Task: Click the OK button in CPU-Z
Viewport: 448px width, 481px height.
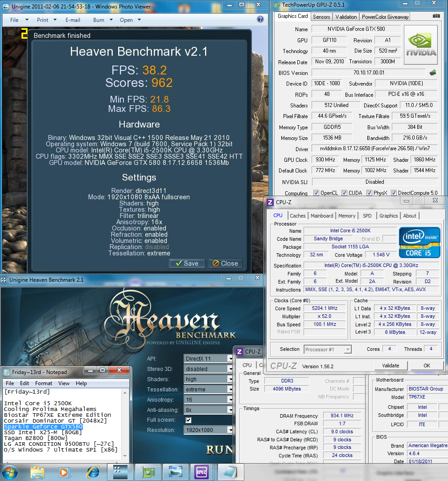Action: [427, 366]
